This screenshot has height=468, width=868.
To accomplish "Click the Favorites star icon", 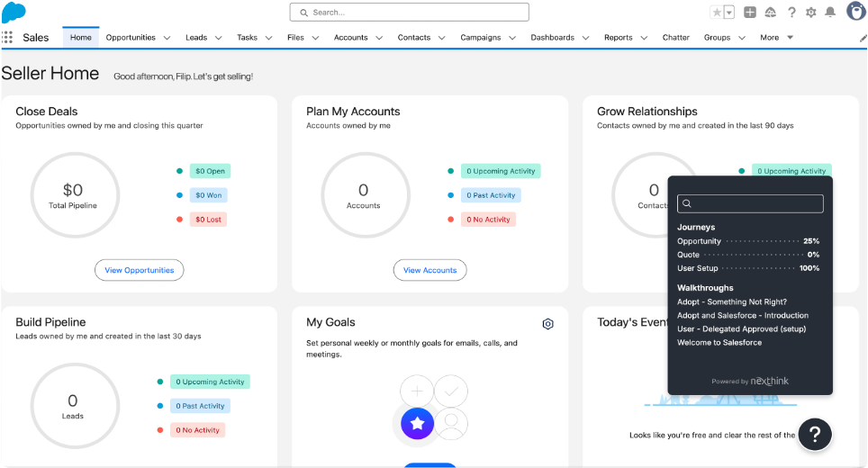I will (x=717, y=13).
